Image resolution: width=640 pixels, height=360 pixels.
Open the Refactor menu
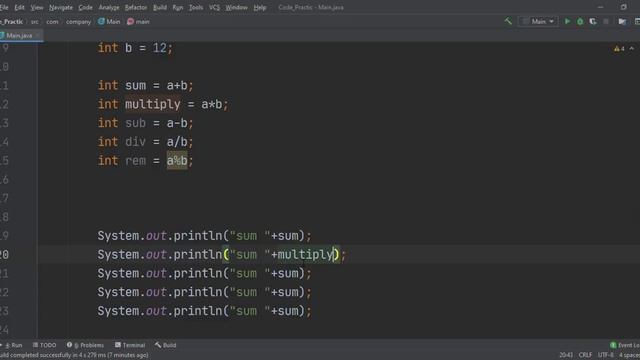point(136,7)
